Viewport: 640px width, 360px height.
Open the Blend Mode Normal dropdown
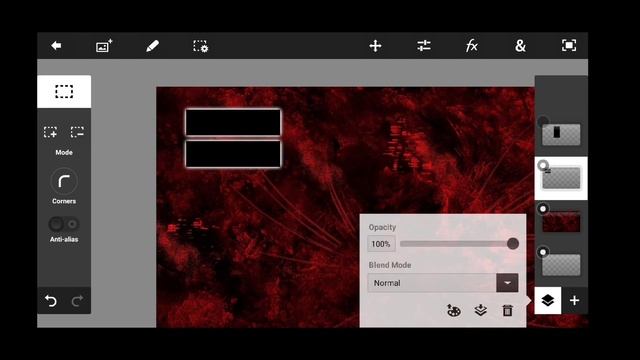coord(443,283)
